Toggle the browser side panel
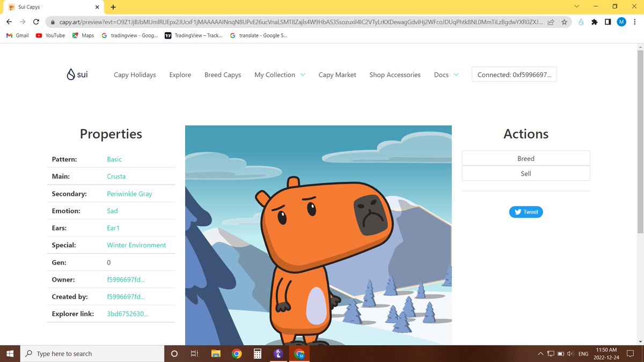 tap(608, 22)
